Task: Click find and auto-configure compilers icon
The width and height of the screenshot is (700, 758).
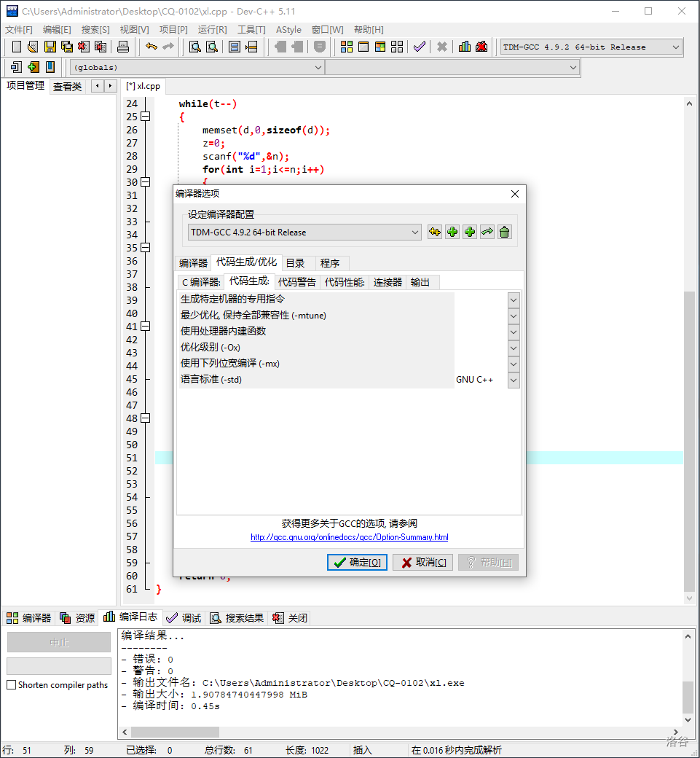Action: click(x=435, y=232)
